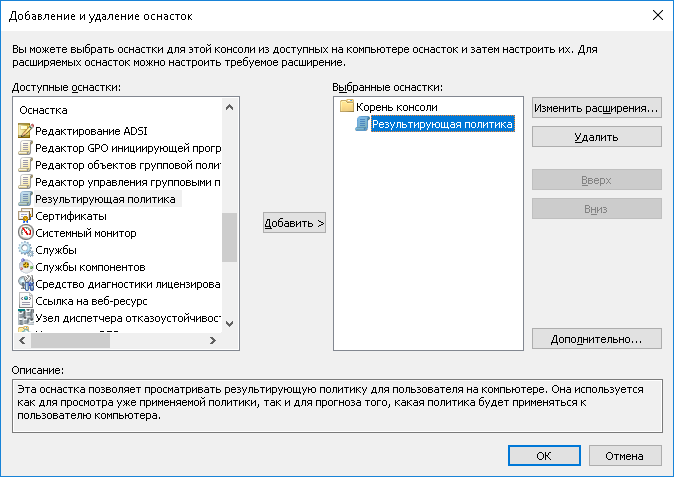Viewport: 674px width, 477px height.
Task: Open the Дополнительно settings
Action: [596, 339]
